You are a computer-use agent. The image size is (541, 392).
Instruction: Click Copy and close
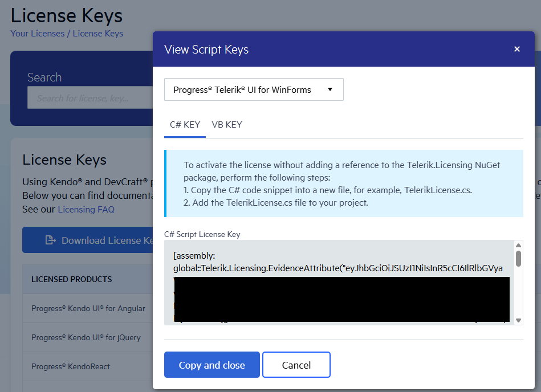pyautogui.click(x=211, y=365)
